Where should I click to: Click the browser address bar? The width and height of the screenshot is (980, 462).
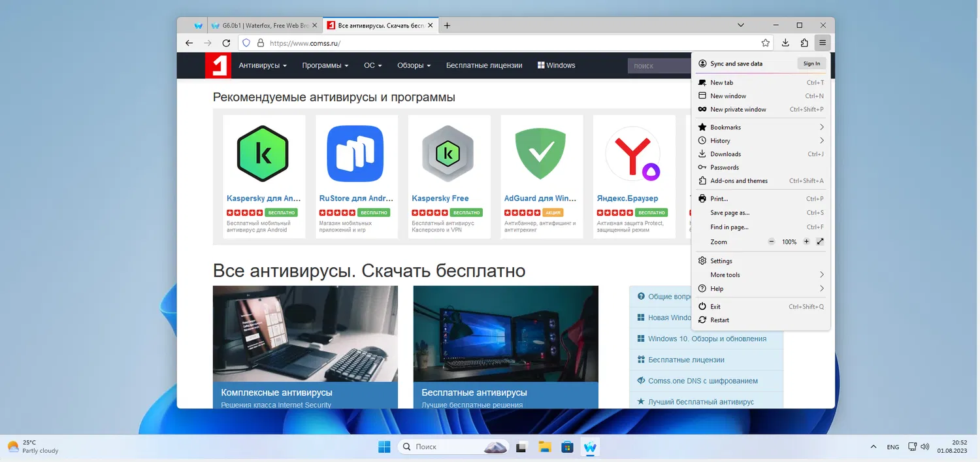(x=506, y=43)
